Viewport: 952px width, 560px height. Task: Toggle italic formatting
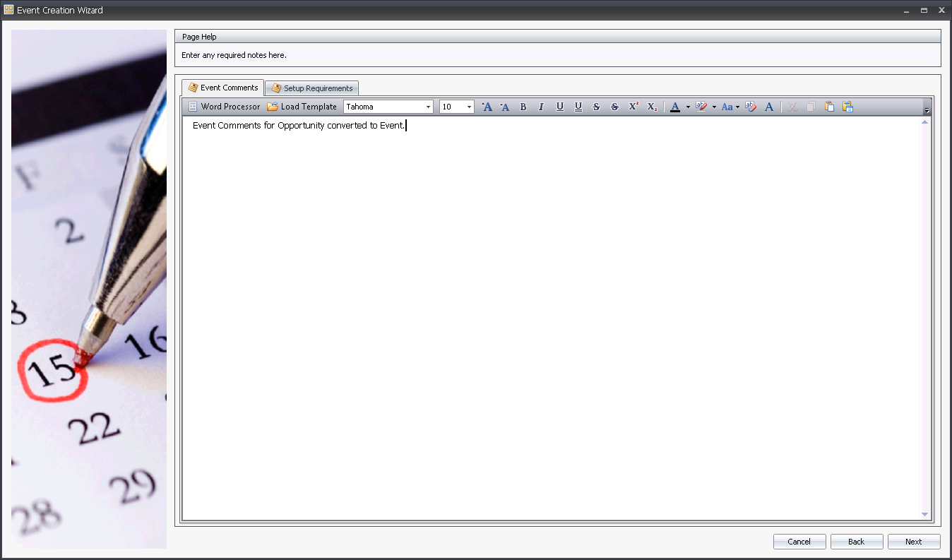[542, 107]
